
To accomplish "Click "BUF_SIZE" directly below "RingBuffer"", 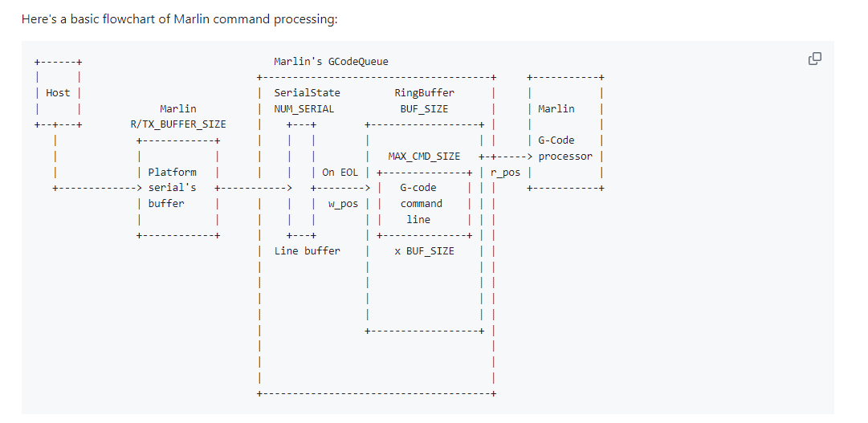I will pos(424,108).
